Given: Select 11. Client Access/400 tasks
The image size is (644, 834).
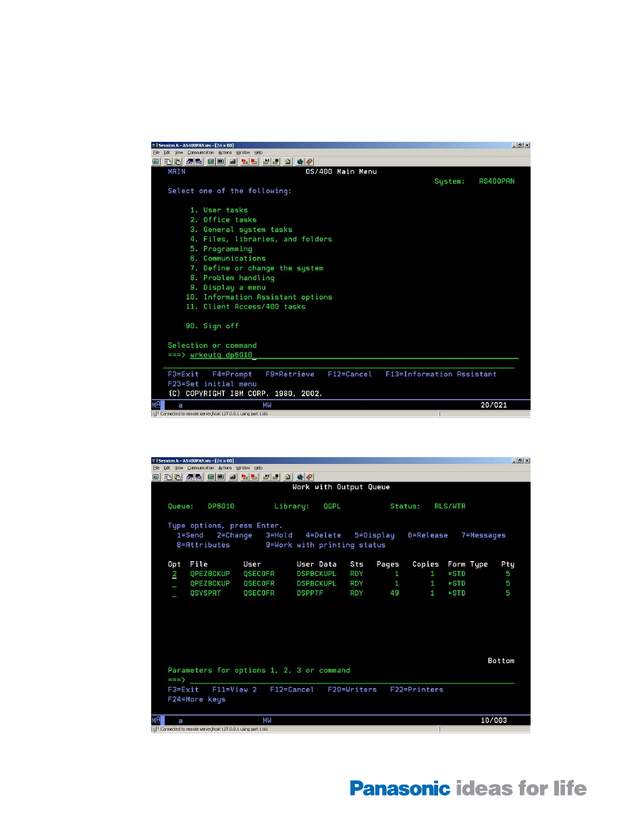Looking at the screenshot, I should pos(246,307).
